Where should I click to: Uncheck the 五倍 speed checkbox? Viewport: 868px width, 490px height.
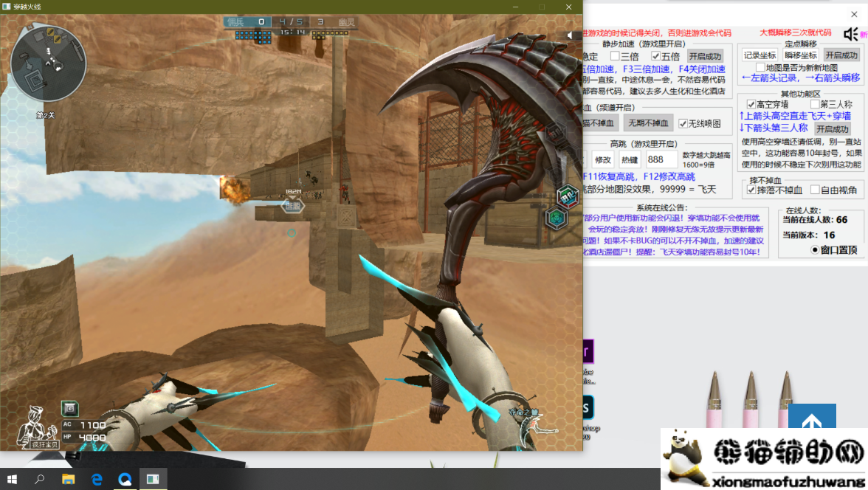coord(655,56)
